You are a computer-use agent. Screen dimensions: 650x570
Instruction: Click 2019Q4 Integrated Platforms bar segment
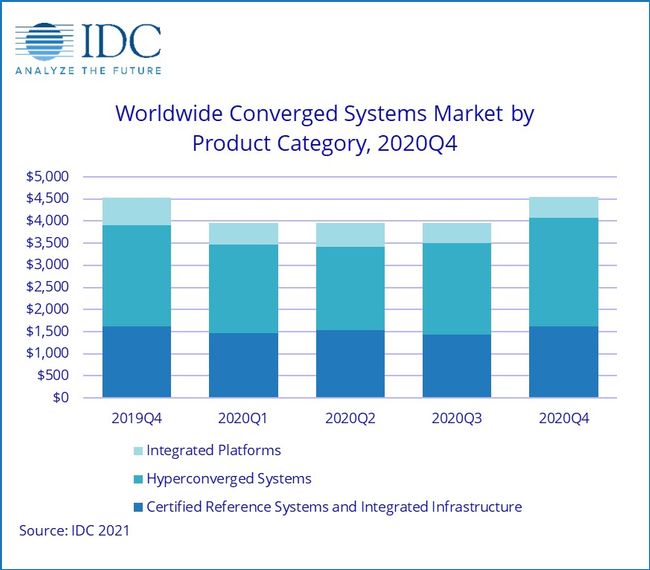tap(137, 211)
